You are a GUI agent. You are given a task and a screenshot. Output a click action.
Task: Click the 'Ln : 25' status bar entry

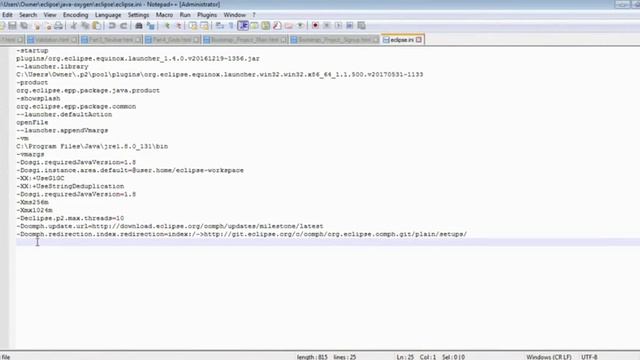pyautogui.click(x=405, y=357)
